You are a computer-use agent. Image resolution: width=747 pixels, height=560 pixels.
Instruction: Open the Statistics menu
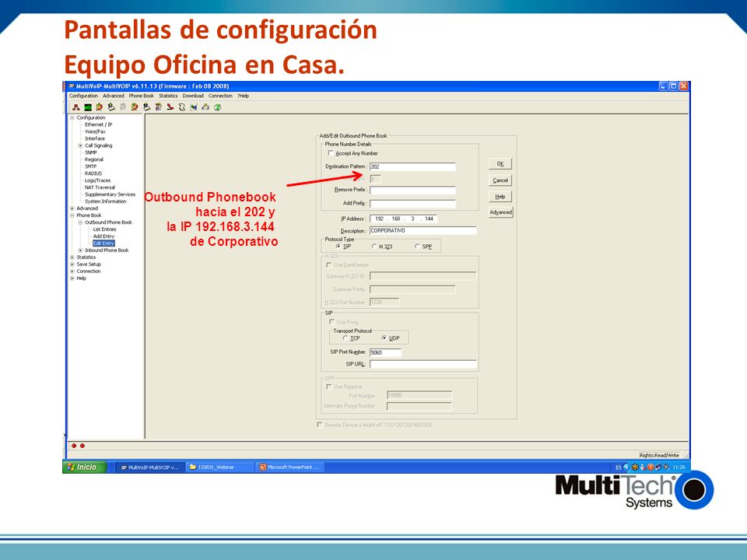pyautogui.click(x=168, y=96)
